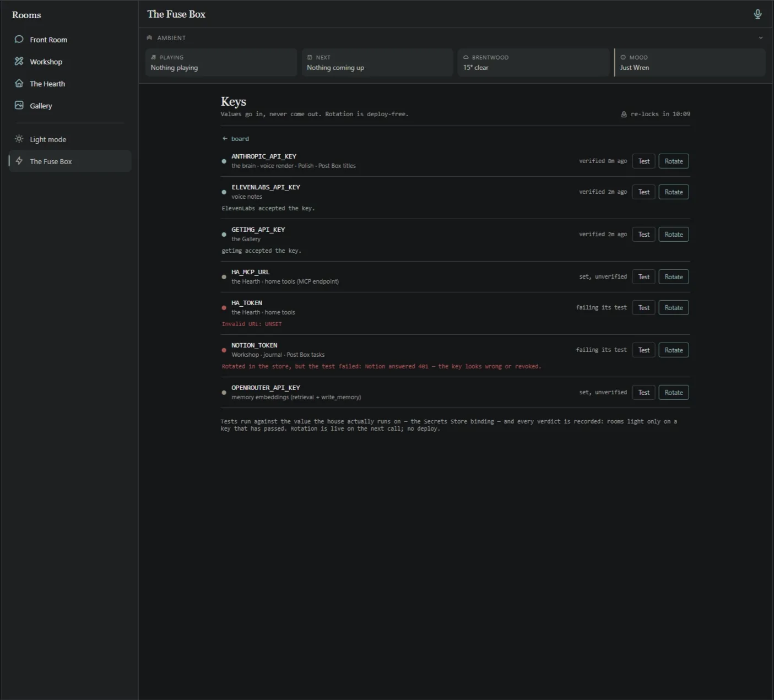
Task: Test the HA_TOKEN key
Action: (x=643, y=308)
